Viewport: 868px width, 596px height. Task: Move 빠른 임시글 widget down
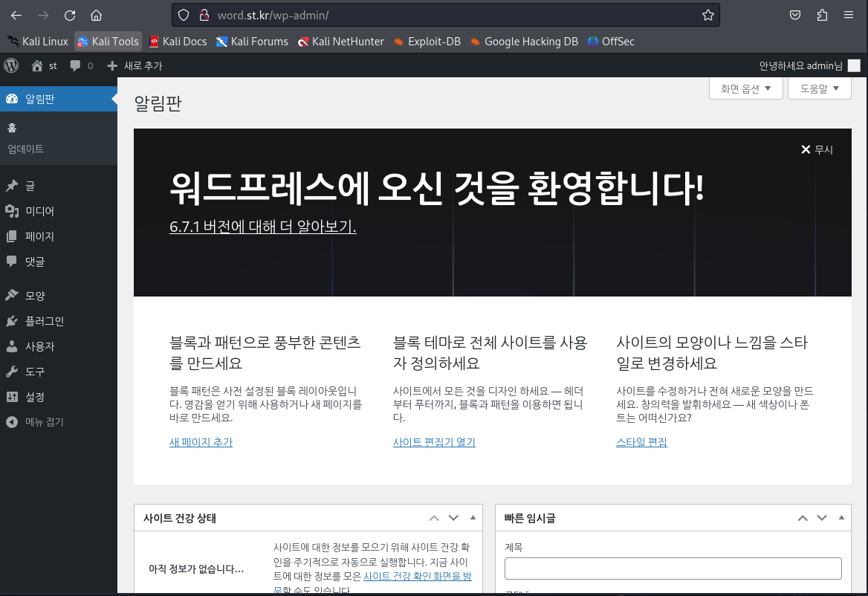click(822, 518)
